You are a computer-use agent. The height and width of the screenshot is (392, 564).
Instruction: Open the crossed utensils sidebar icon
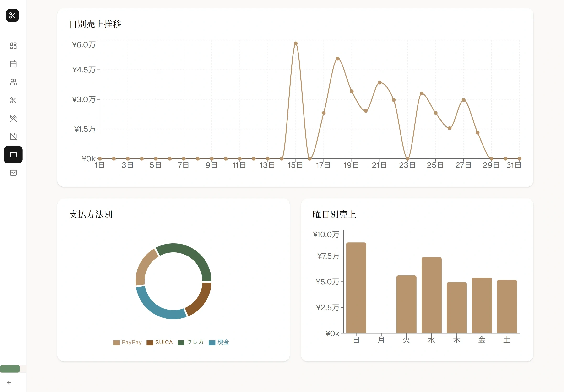tap(13, 118)
